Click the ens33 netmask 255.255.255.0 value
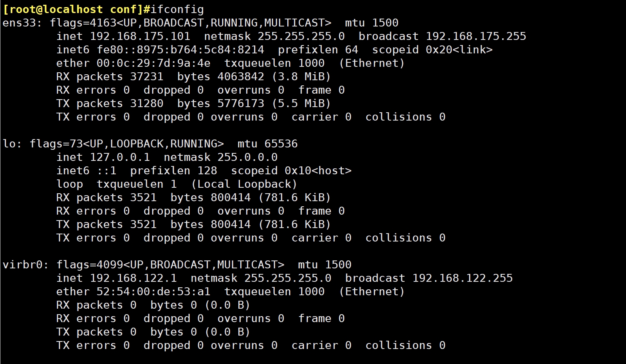The width and height of the screenshot is (626, 364). click(301, 36)
